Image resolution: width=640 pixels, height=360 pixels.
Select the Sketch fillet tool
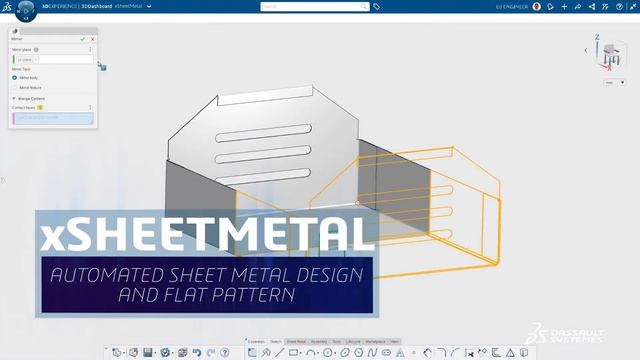coord(441,352)
